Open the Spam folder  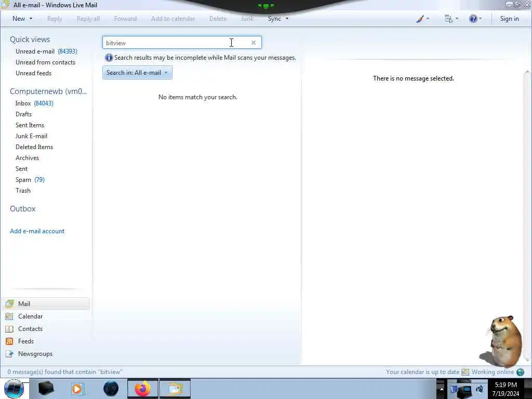click(30, 179)
